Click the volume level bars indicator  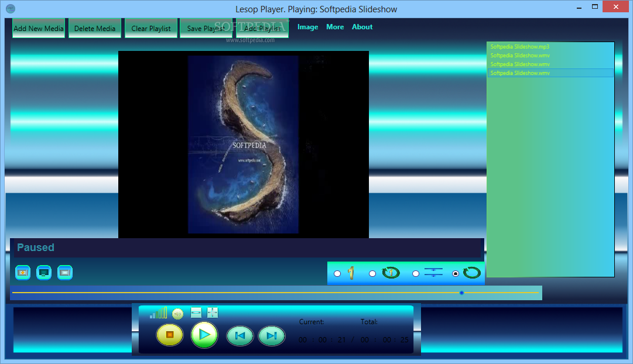(158, 313)
